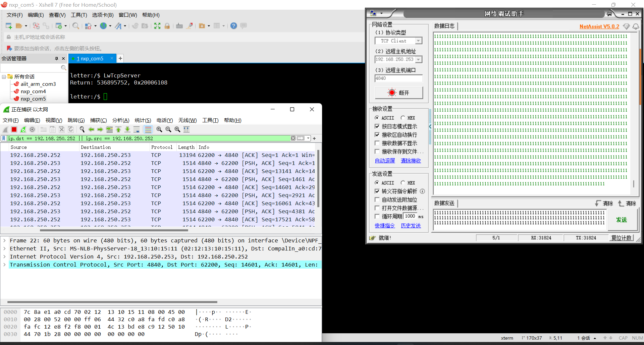Tick the 循环周期 checkbox
The image size is (644, 345).
coord(377,216)
